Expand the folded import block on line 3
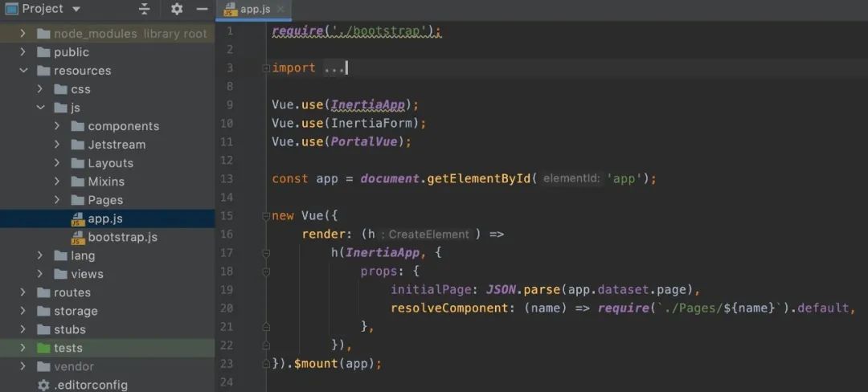Image resolution: width=868 pixels, height=392 pixels. click(x=266, y=68)
